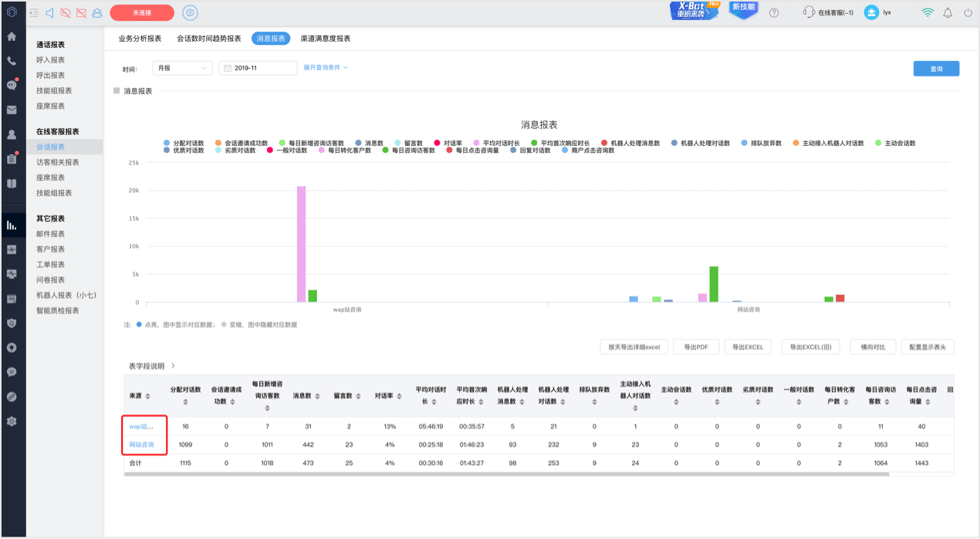Switch to the 渠道满意度报表 tab
980x539 pixels.
[326, 38]
